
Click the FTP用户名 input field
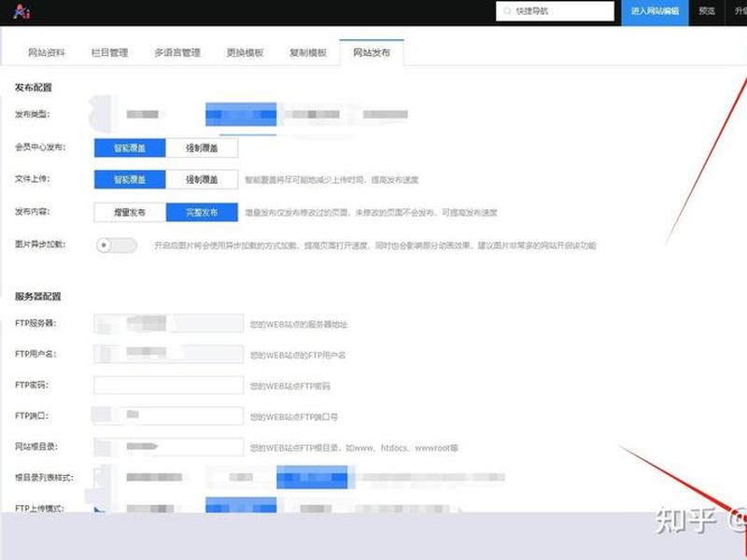(x=169, y=355)
